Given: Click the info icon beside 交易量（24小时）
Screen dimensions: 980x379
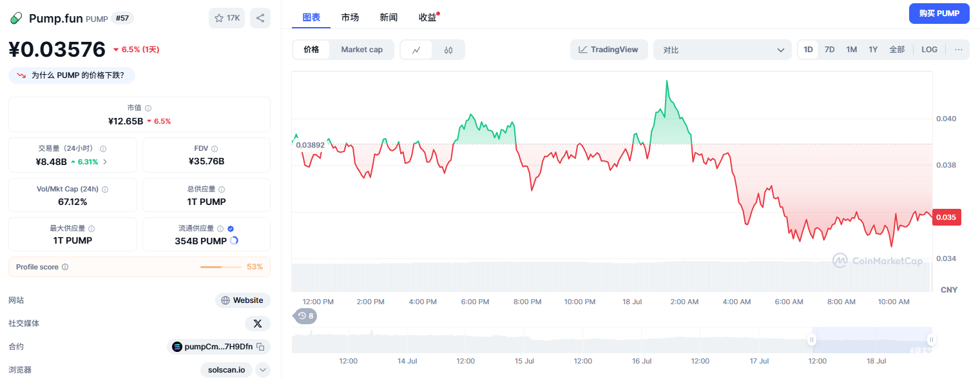Looking at the screenshot, I should [103, 149].
